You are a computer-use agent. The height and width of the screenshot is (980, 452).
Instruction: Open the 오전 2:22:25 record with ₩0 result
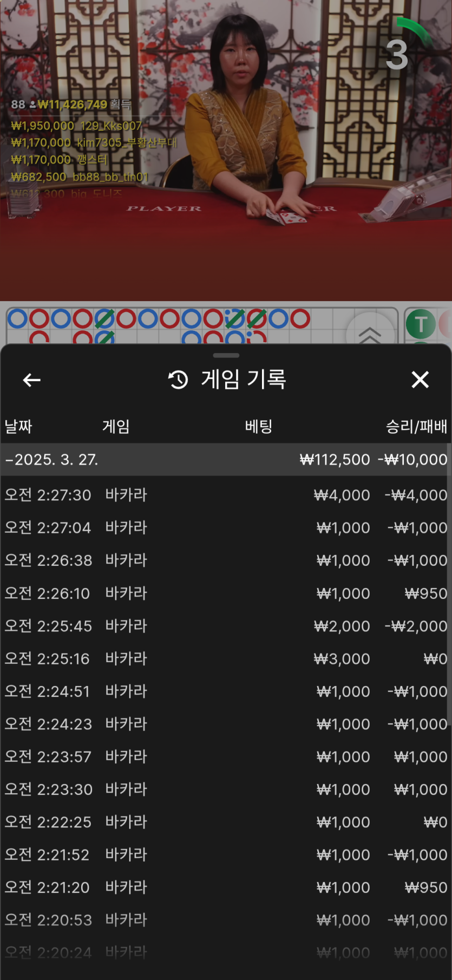click(x=226, y=822)
